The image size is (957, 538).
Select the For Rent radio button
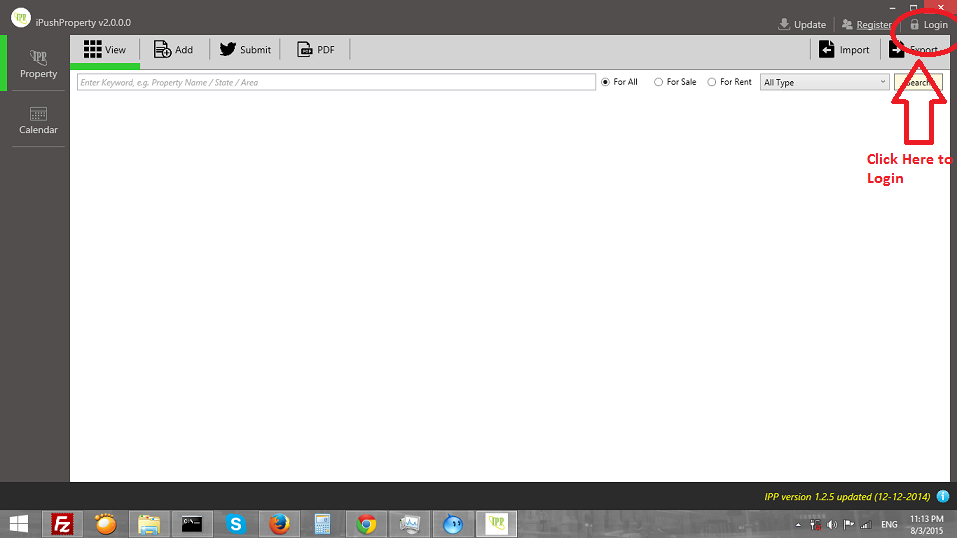click(x=712, y=82)
